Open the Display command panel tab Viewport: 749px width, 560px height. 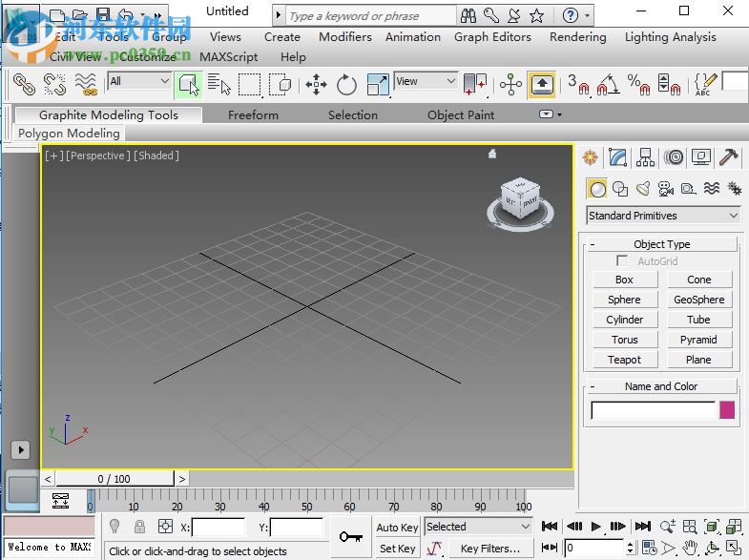[701, 157]
